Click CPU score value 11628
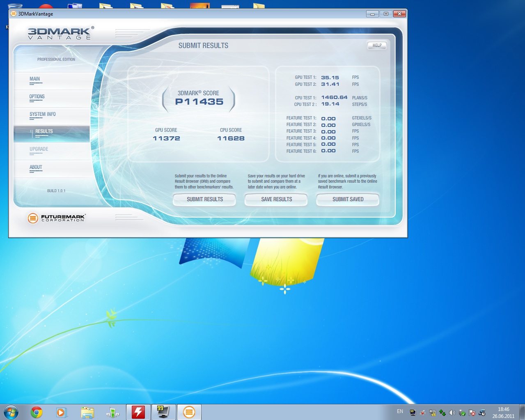 coord(231,138)
